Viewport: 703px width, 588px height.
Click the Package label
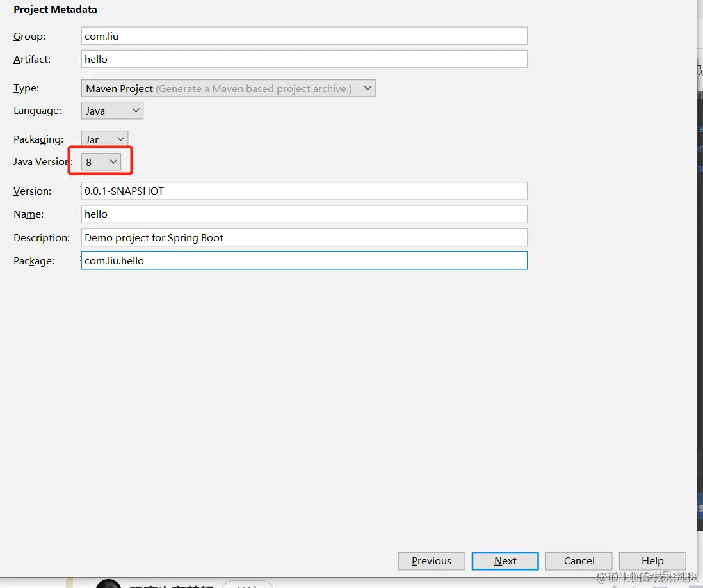tap(34, 261)
